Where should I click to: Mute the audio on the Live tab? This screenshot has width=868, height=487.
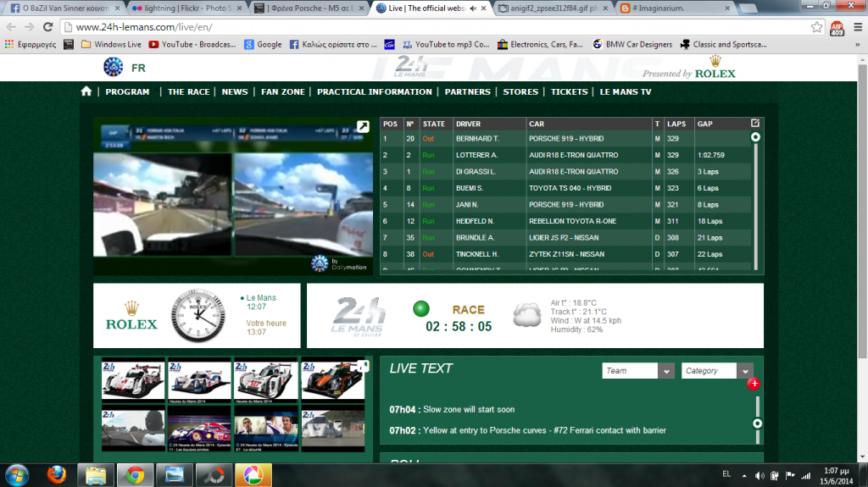[473, 8]
